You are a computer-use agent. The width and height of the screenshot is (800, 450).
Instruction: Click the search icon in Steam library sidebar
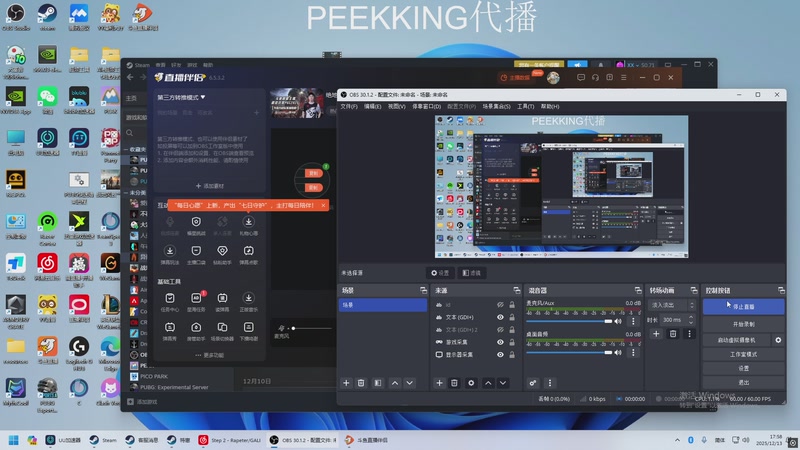pyautogui.click(x=130, y=133)
